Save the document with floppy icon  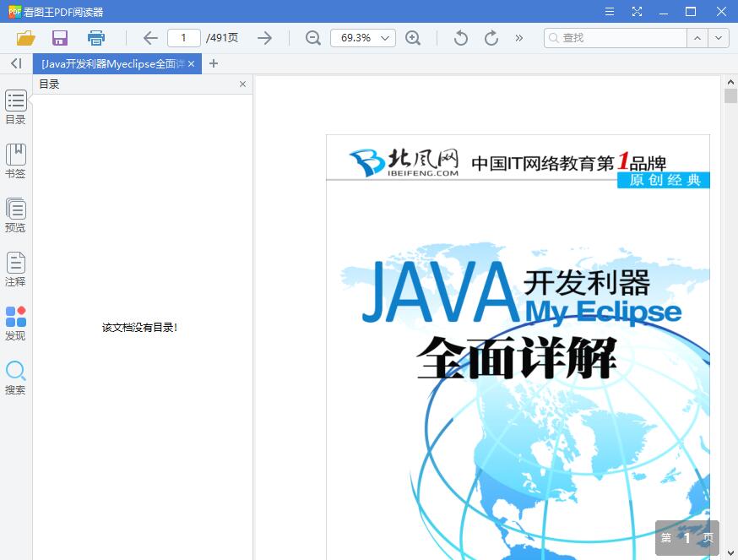pyautogui.click(x=60, y=38)
